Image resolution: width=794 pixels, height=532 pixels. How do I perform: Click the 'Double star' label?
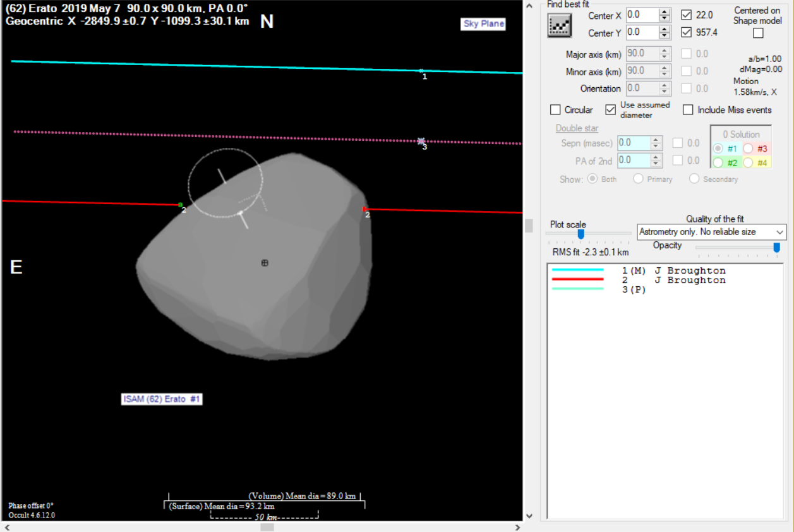click(577, 128)
